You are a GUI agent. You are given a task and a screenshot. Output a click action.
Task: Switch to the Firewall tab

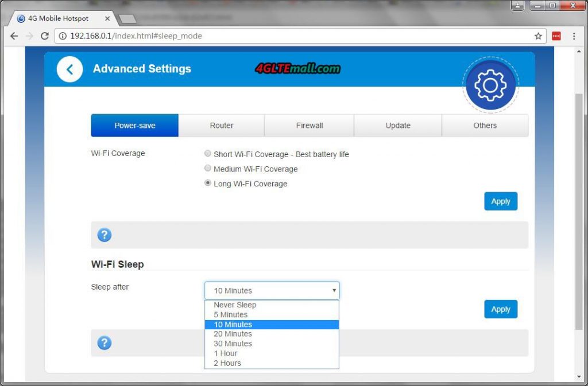coord(310,126)
